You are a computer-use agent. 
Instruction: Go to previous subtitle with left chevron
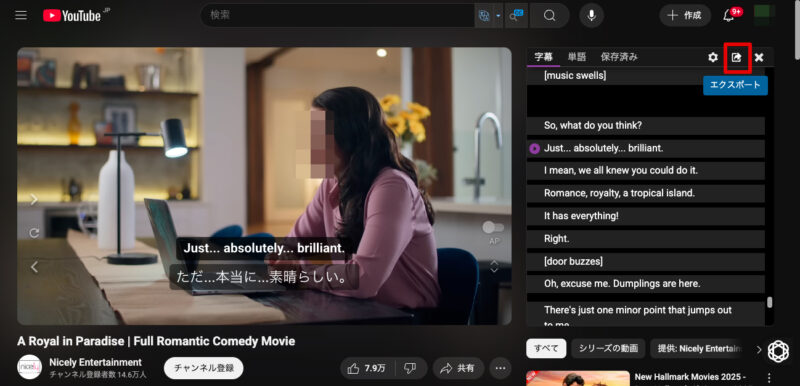point(34,267)
